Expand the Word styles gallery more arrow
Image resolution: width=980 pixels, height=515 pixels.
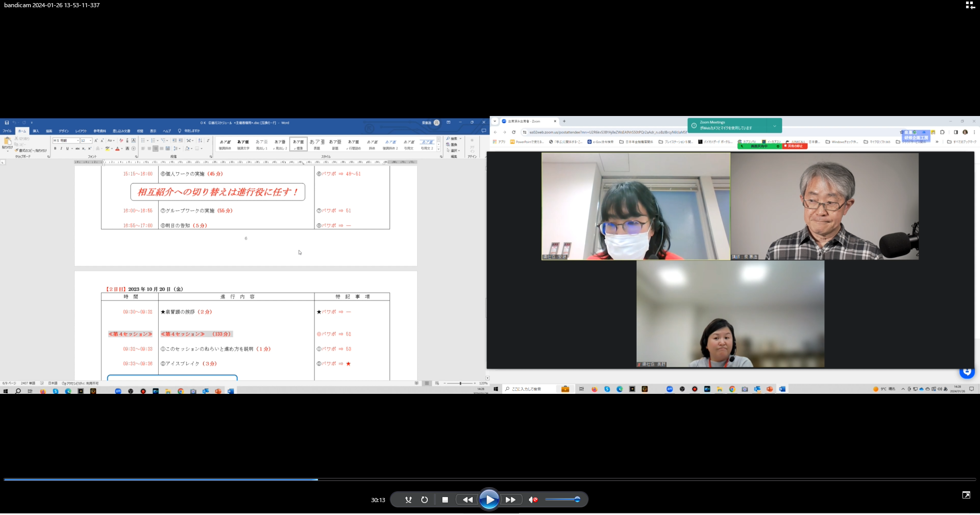439,149
